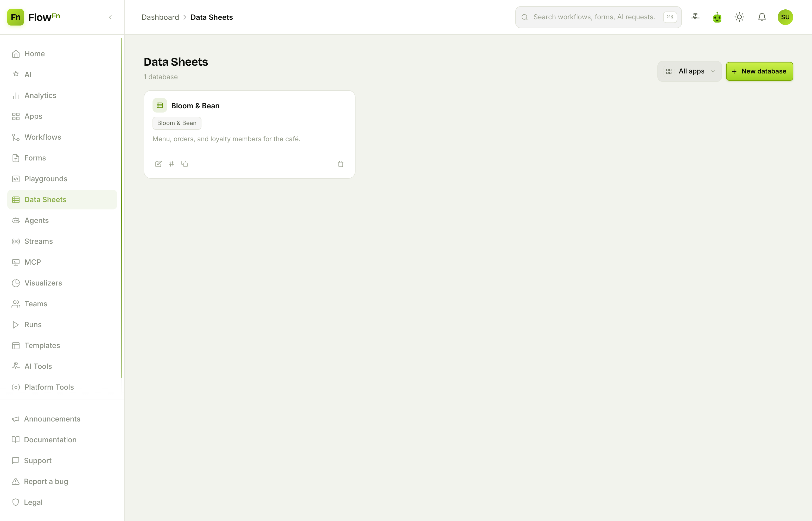Image resolution: width=812 pixels, height=521 pixels.
Task: Open Home in the sidebar
Action: click(x=62, y=54)
